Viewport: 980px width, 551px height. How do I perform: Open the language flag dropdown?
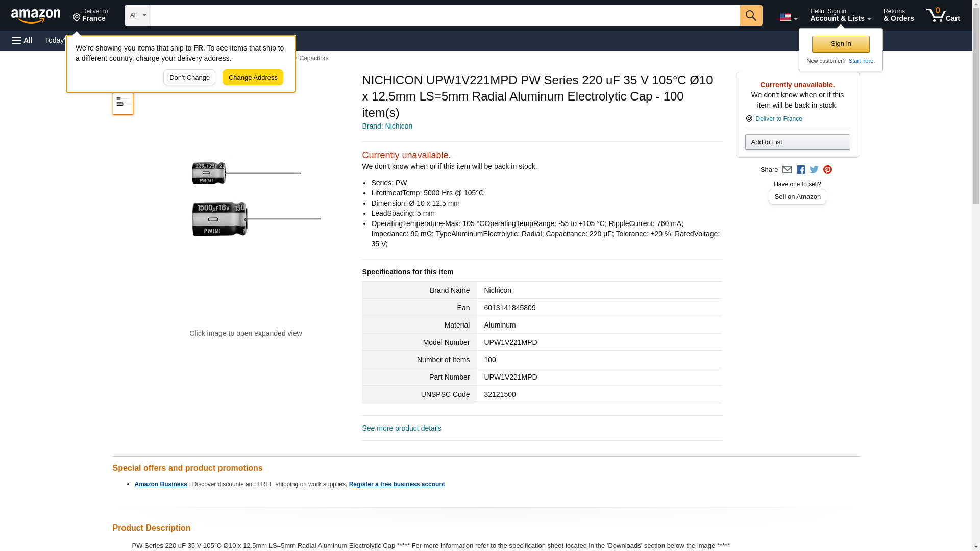[x=788, y=17]
